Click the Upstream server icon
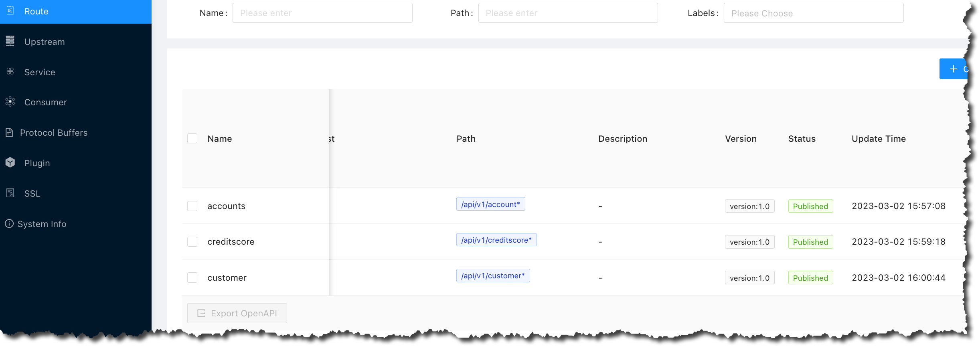The height and width of the screenshot is (346, 980). (x=10, y=41)
